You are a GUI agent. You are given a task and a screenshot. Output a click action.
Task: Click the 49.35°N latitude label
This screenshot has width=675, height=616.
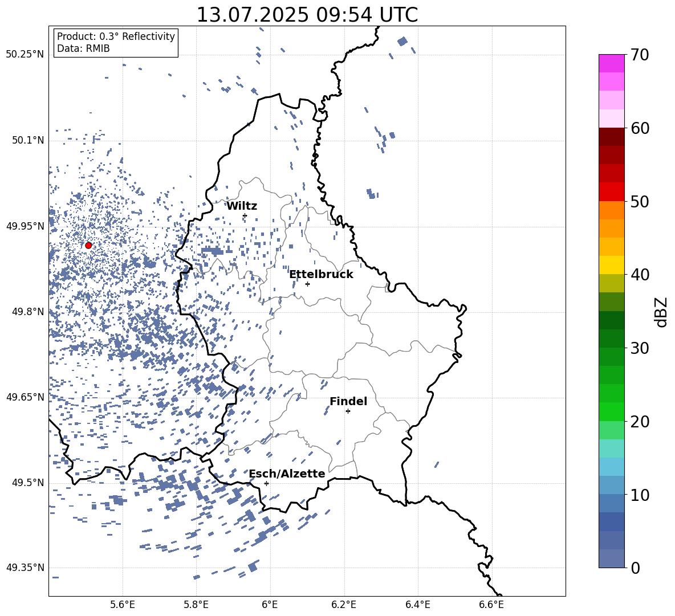(x=25, y=568)
